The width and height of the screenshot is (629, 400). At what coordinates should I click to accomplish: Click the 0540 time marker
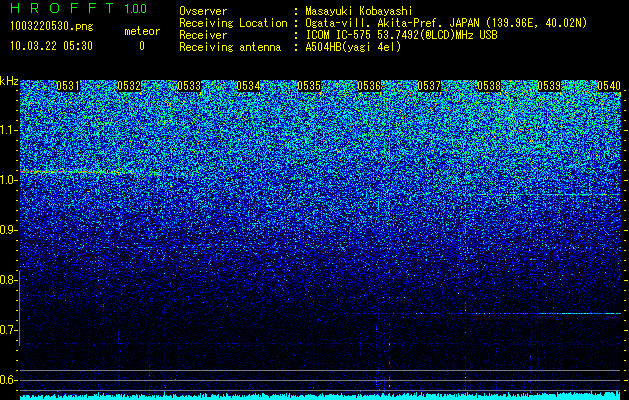click(609, 86)
